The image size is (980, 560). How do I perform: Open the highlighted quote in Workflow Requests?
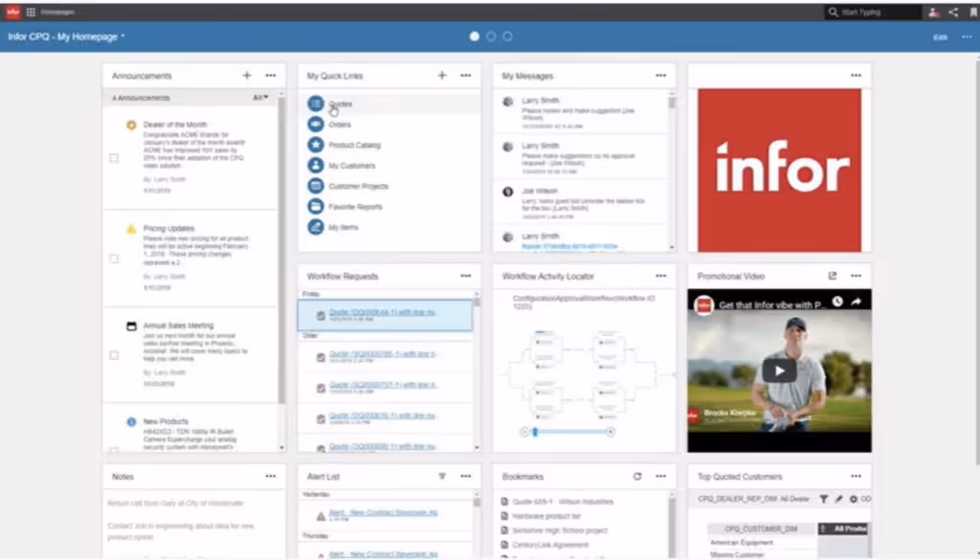tap(382, 312)
